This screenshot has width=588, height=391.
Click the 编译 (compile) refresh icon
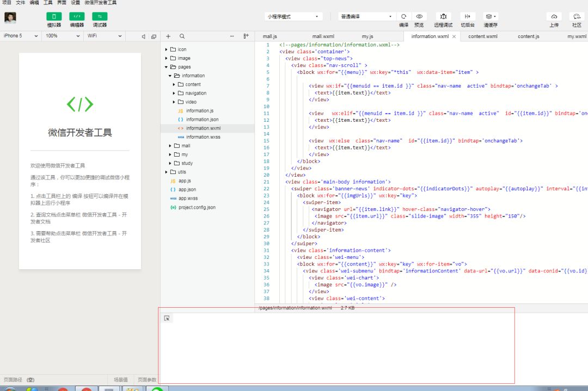[403, 17]
